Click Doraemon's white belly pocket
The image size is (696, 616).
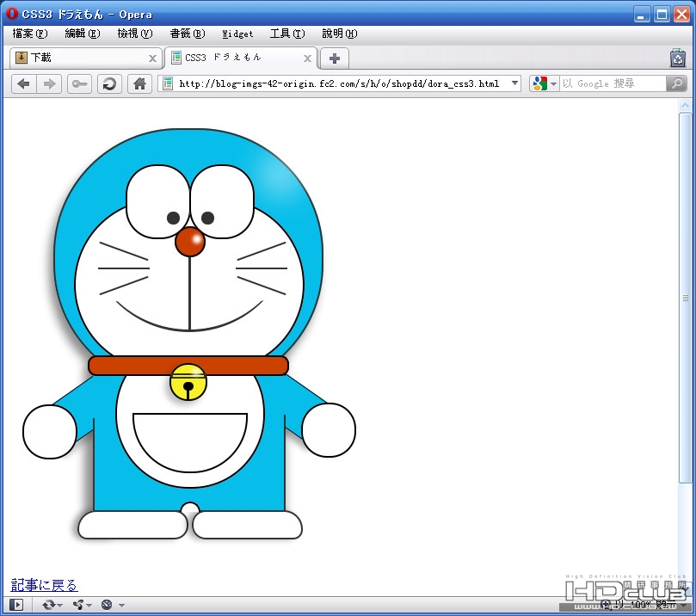(x=190, y=442)
